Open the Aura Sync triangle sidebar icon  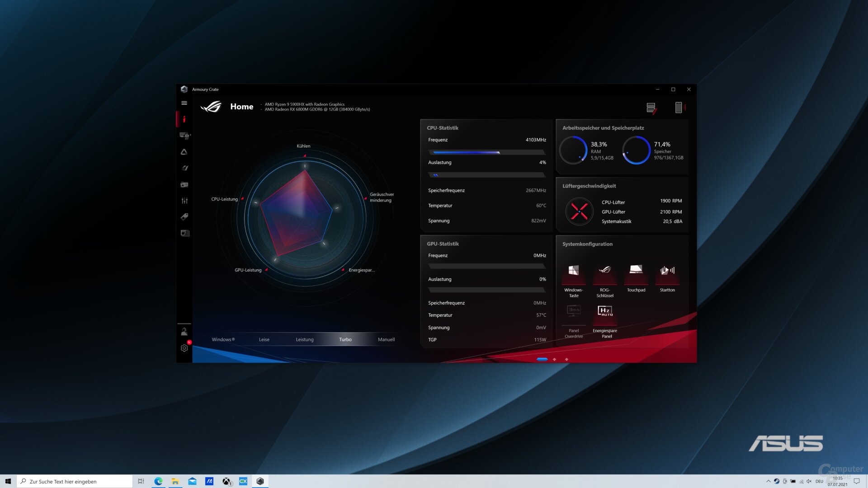[184, 152]
